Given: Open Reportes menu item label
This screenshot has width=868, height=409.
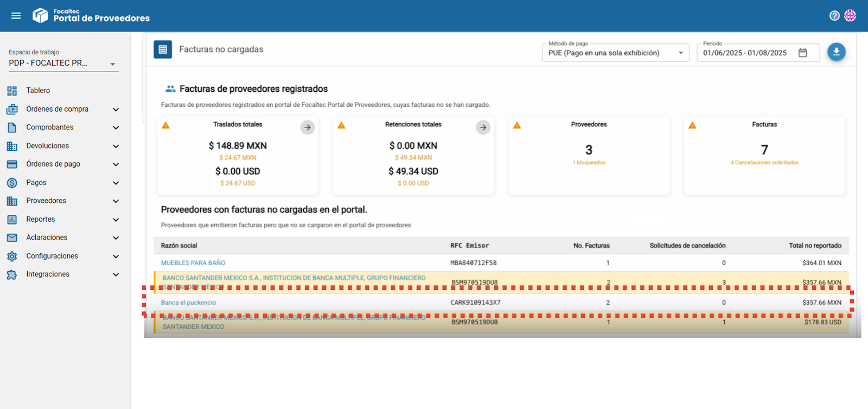Looking at the screenshot, I should (41, 219).
